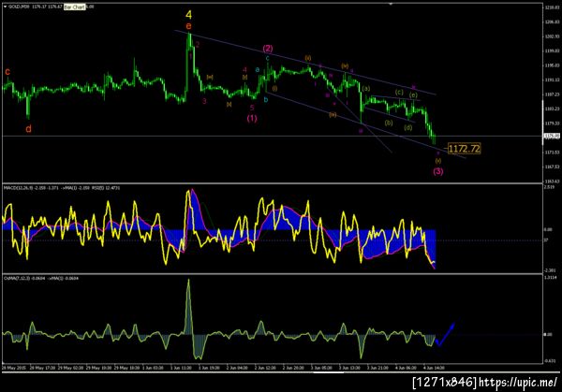The height and width of the screenshot is (392, 562).
Task: Select the 1172.72 price target label
Action: tap(464, 148)
